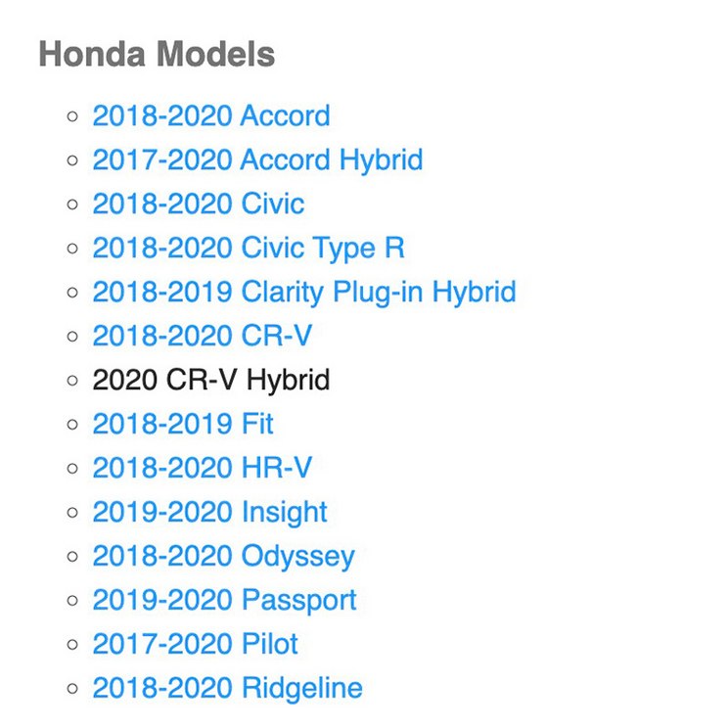Choose the 2018-2020 Odyssey link
728x728 pixels.
point(223,555)
